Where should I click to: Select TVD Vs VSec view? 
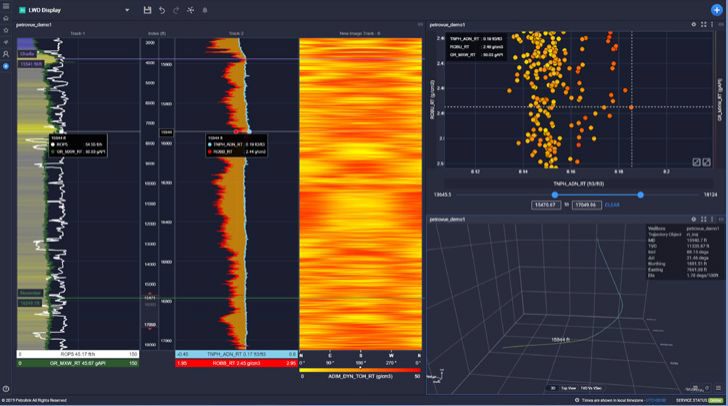tap(591, 388)
